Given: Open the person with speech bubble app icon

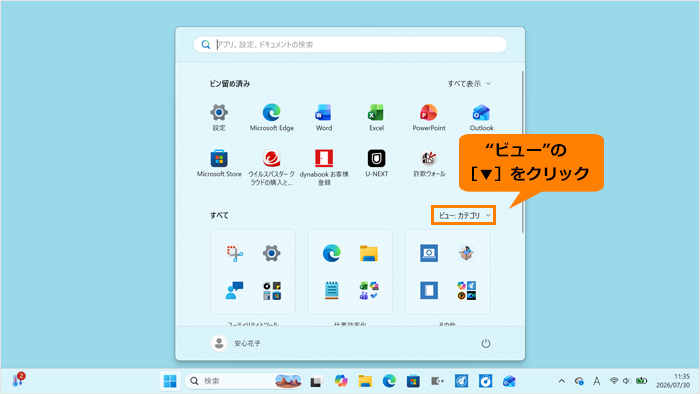Looking at the screenshot, I should point(234,290).
